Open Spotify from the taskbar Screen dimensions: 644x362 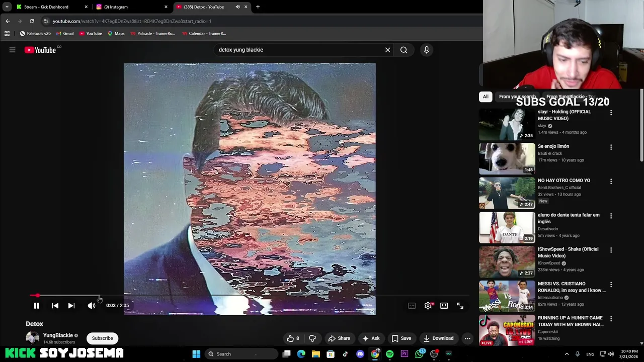389,354
